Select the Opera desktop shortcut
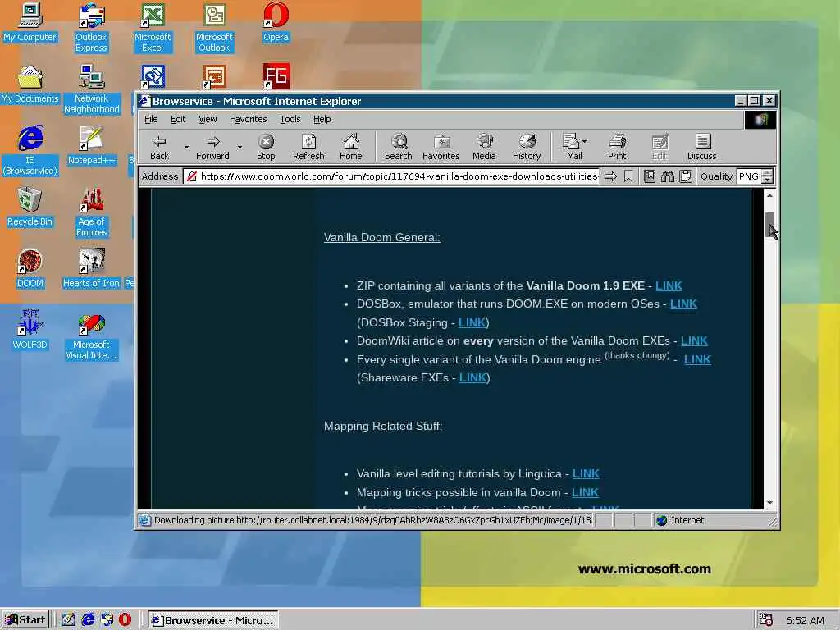Viewport: 840px width, 630px height. tap(276, 22)
